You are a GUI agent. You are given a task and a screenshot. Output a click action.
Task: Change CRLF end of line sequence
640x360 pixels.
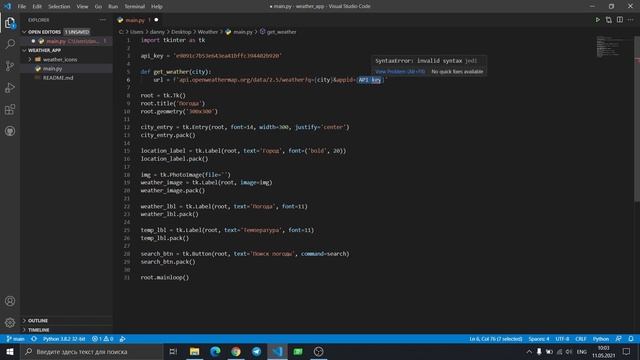(x=581, y=339)
